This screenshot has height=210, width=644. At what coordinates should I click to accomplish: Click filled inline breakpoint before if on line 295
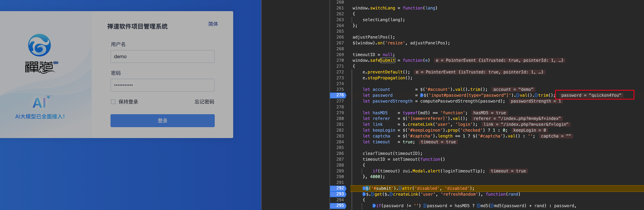374,206
